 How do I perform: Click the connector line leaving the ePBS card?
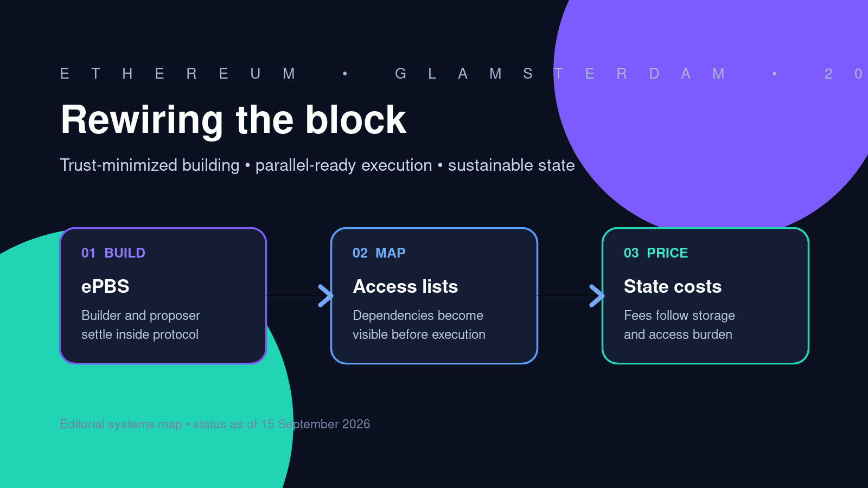(x=293, y=296)
